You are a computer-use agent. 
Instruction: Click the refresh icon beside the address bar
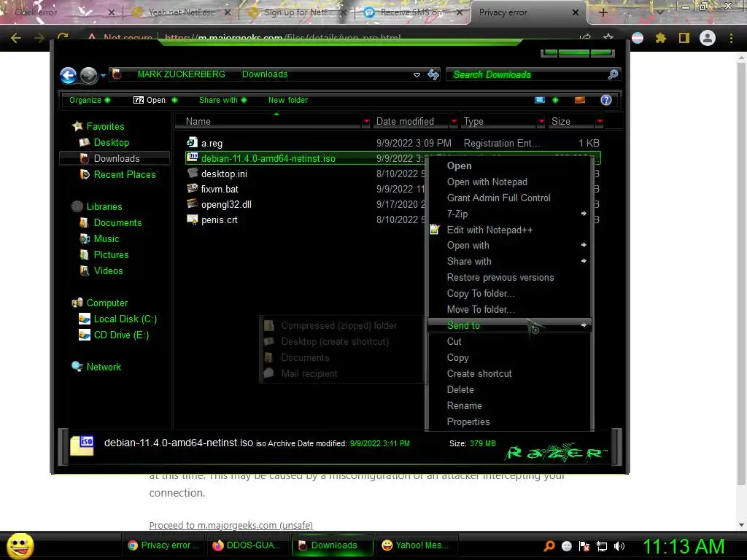433,74
